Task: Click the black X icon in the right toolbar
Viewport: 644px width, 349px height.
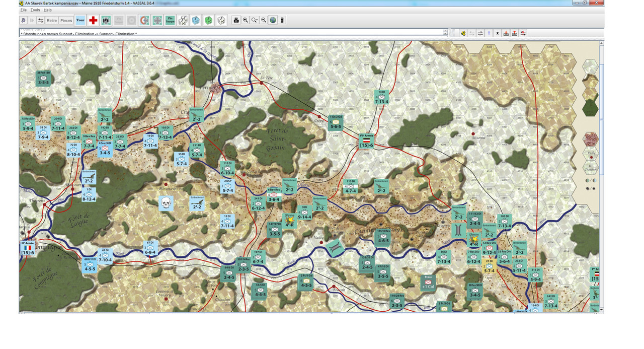Action: 498,33
